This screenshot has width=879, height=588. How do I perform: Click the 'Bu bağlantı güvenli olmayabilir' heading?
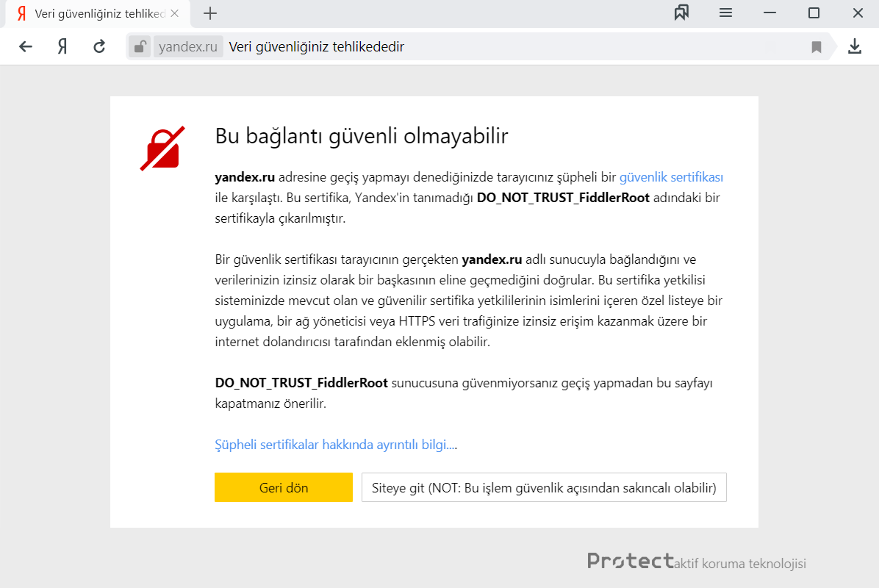coord(362,136)
